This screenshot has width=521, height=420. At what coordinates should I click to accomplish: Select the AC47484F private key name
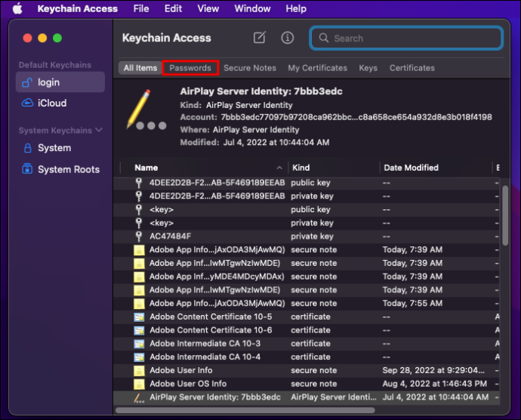[170, 236]
